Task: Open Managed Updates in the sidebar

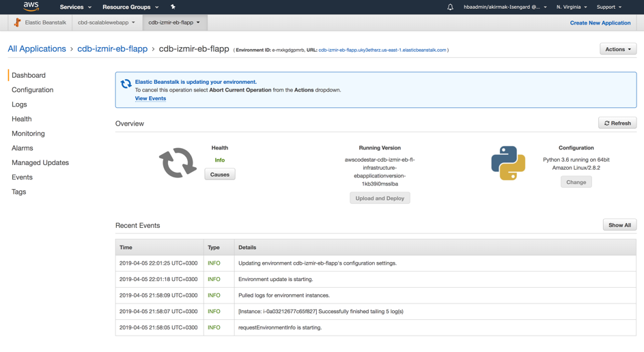Action: click(x=40, y=163)
